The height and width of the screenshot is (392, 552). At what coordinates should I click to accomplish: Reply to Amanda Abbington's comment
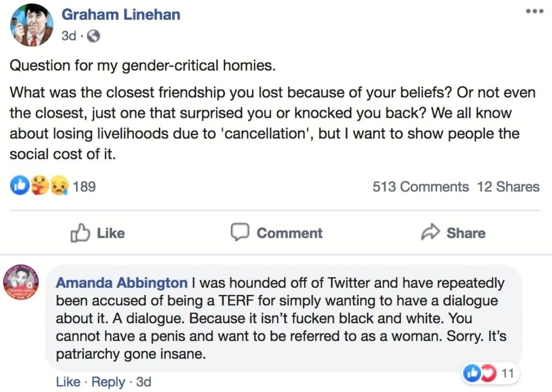tap(108, 382)
